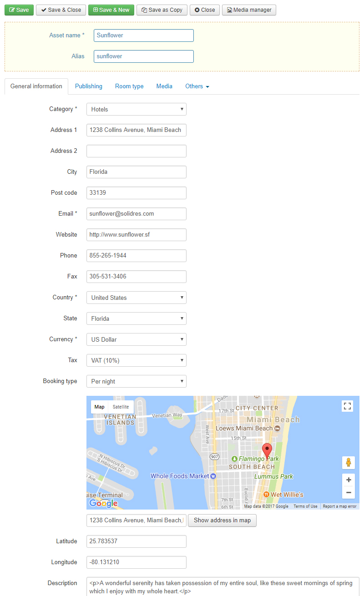Zoom out on the map with minus icon
The width and height of the screenshot is (364, 596).
[348, 492]
